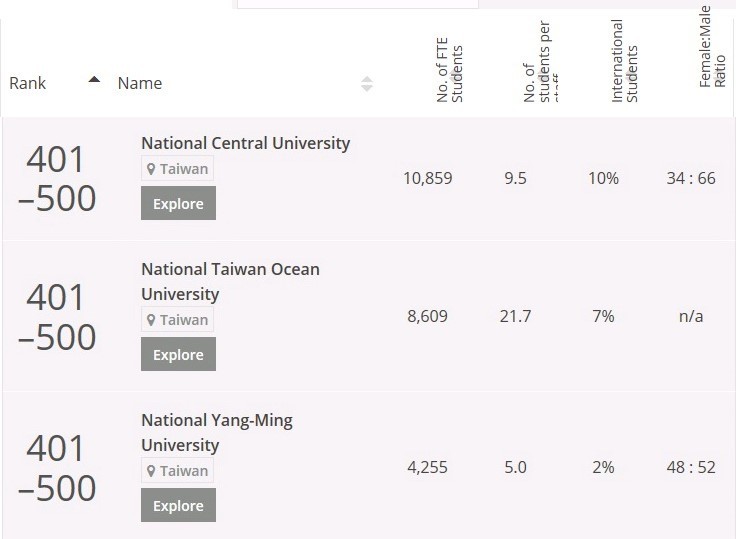This screenshot has width=736, height=539.
Task: Open National Taiwan Ocean University link
Action: click(x=230, y=282)
